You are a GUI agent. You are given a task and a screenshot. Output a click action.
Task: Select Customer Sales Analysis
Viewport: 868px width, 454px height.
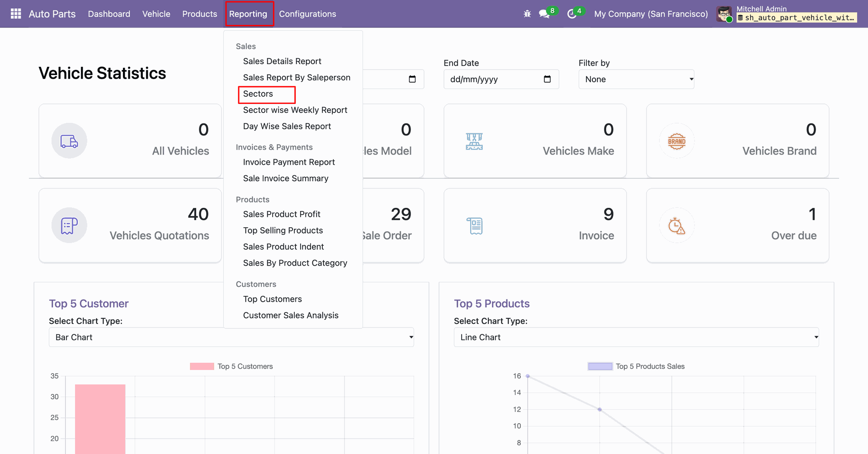(291, 315)
